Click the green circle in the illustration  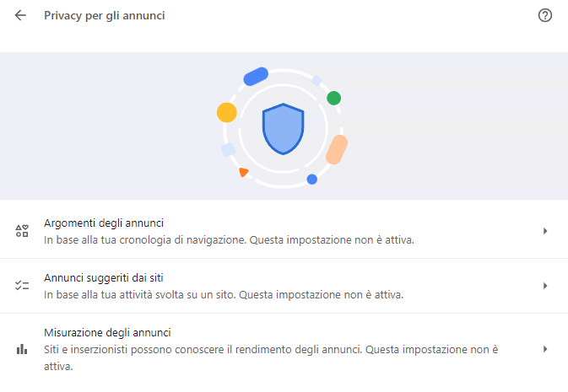[334, 98]
